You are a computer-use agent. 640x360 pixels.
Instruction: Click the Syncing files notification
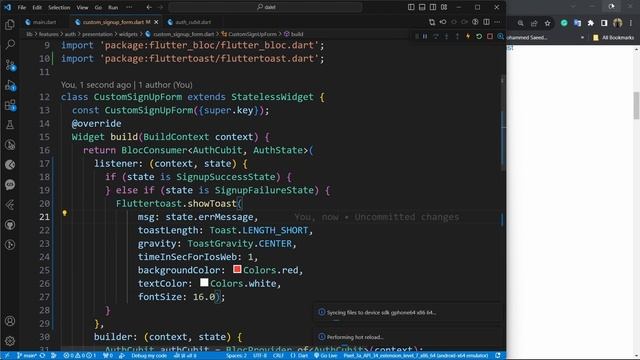pos(407,312)
